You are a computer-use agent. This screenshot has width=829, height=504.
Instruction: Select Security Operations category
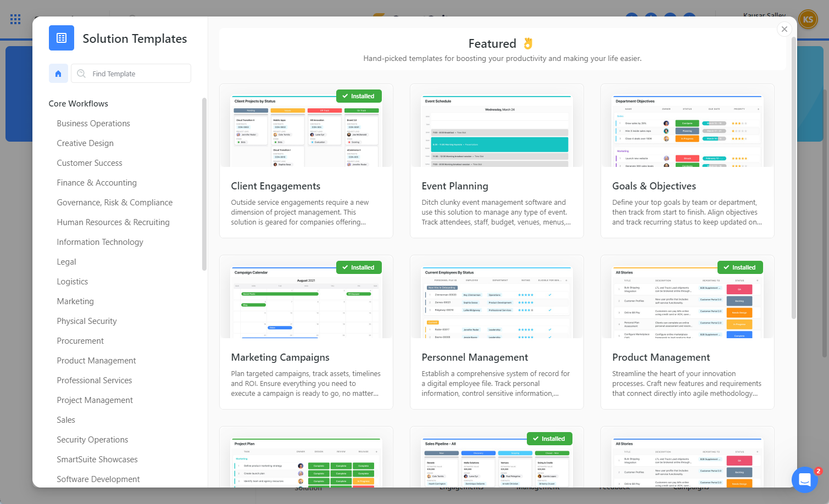click(x=92, y=440)
